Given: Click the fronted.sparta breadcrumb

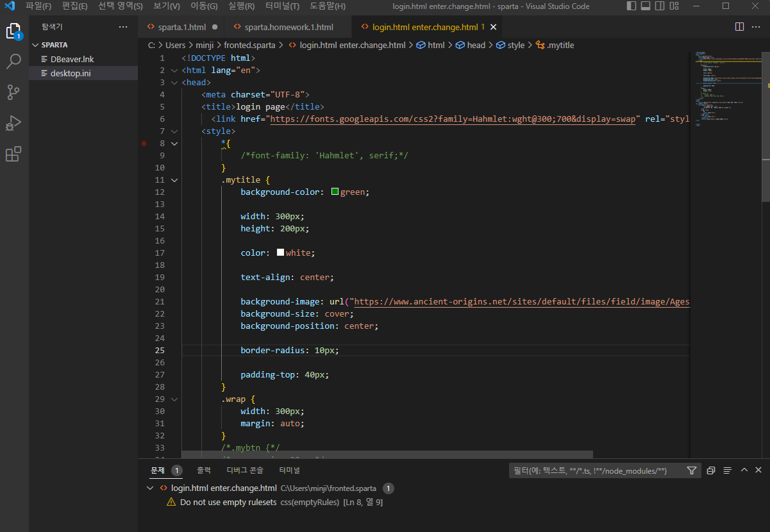Looking at the screenshot, I should 249,46.
